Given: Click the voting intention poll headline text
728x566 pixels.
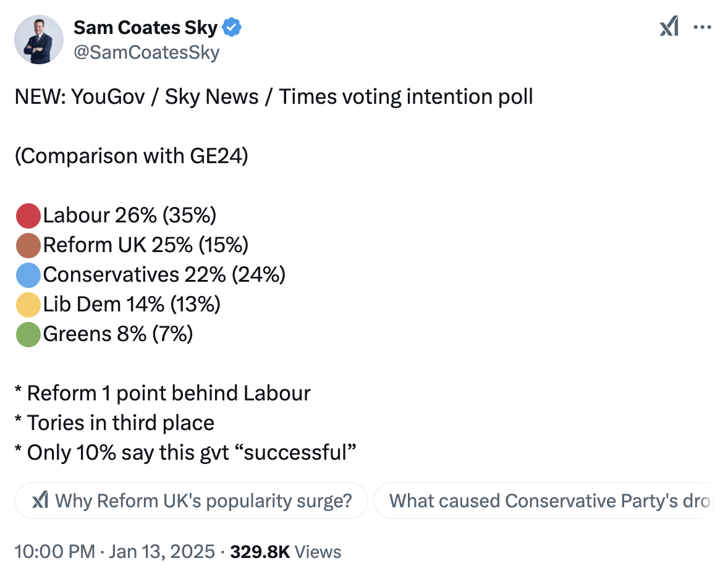Looking at the screenshot, I should point(274,96).
